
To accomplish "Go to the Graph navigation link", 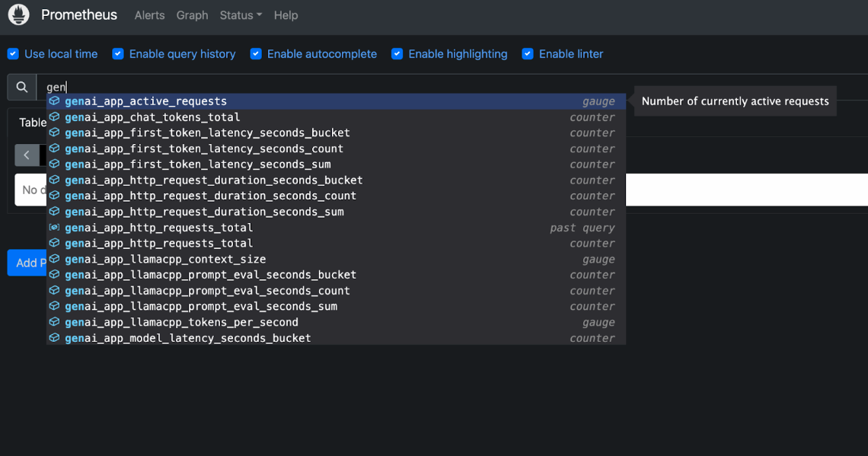I will 192,15.
